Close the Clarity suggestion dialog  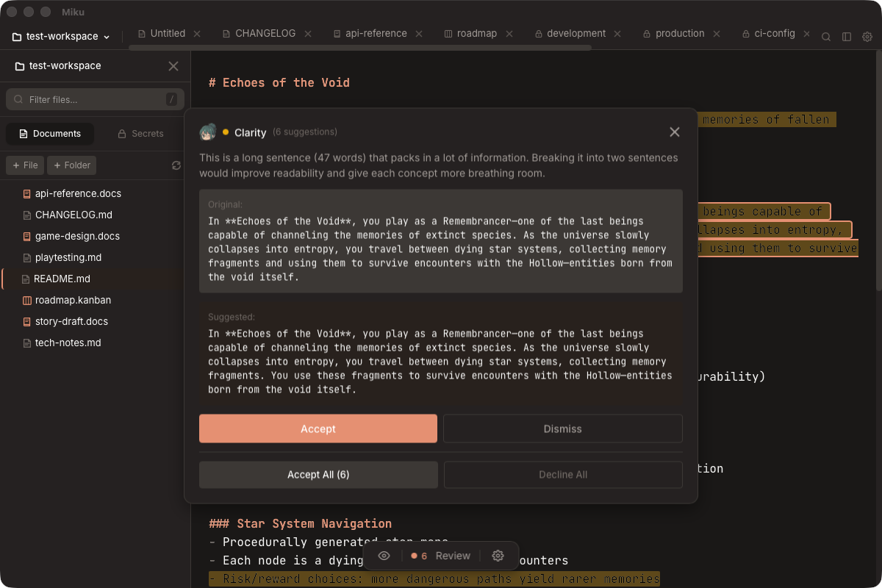click(x=675, y=132)
